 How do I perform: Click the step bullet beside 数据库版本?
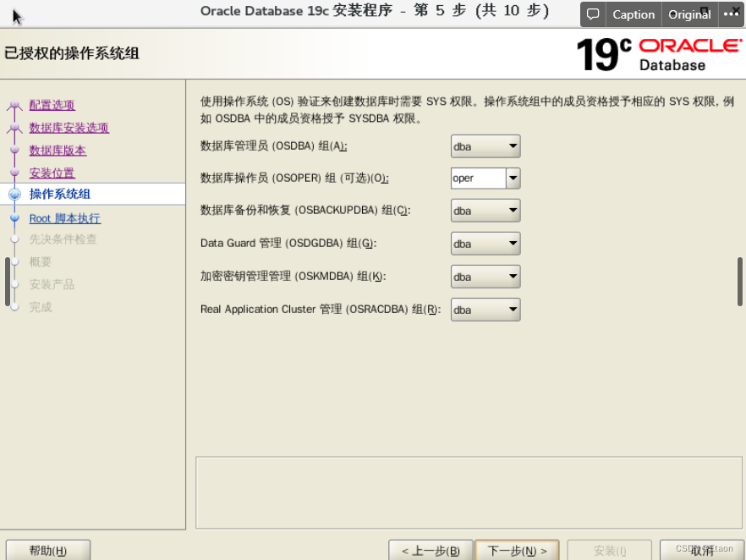pos(14,150)
